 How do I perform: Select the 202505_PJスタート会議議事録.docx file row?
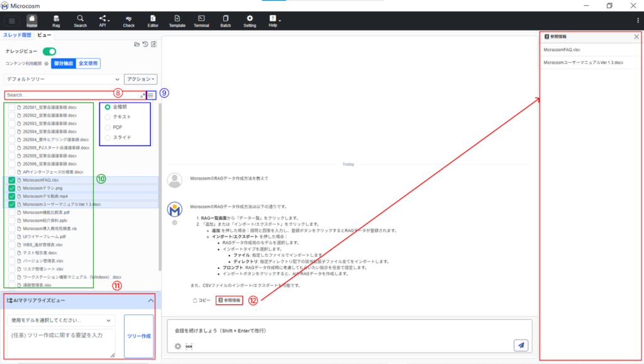[56, 147]
